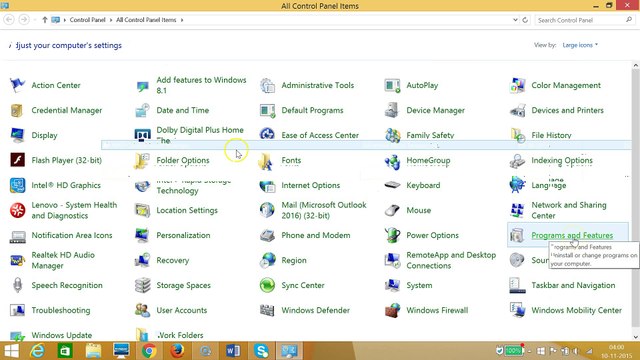Open Internet Explorer from the taskbar
Screen dimensions: 640x360
coord(38,351)
